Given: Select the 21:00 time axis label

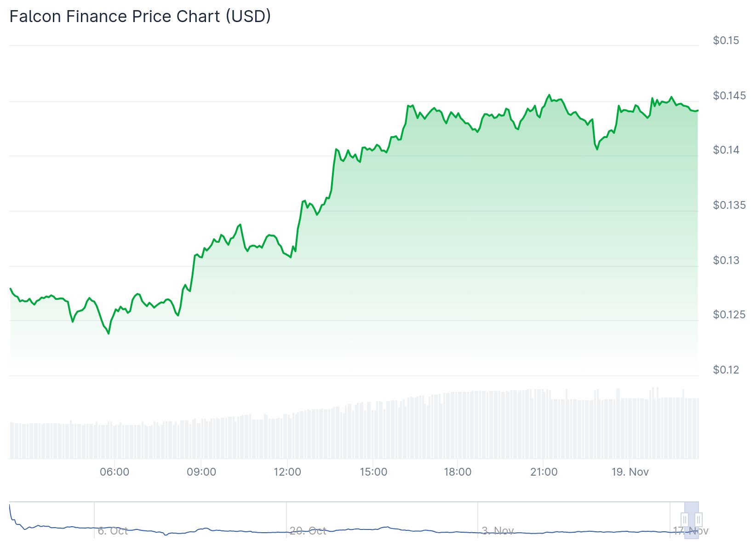Looking at the screenshot, I should tap(544, 472).
